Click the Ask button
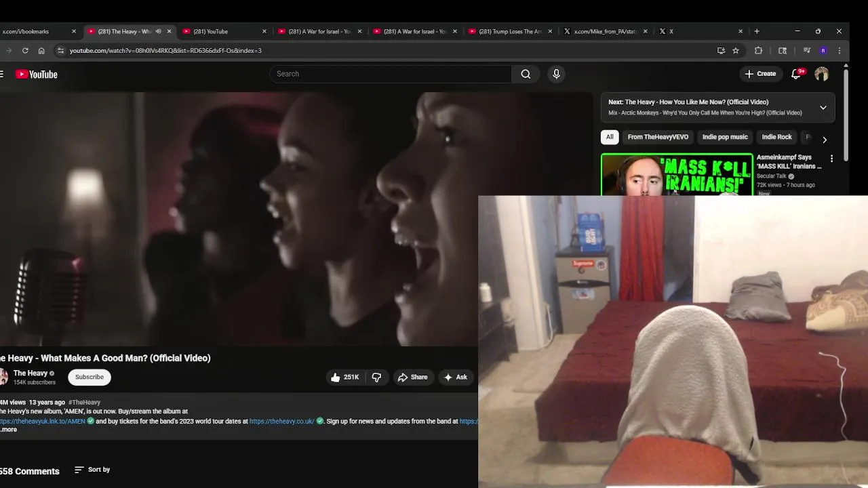868x488 pixels. click(x=455, y=377)
